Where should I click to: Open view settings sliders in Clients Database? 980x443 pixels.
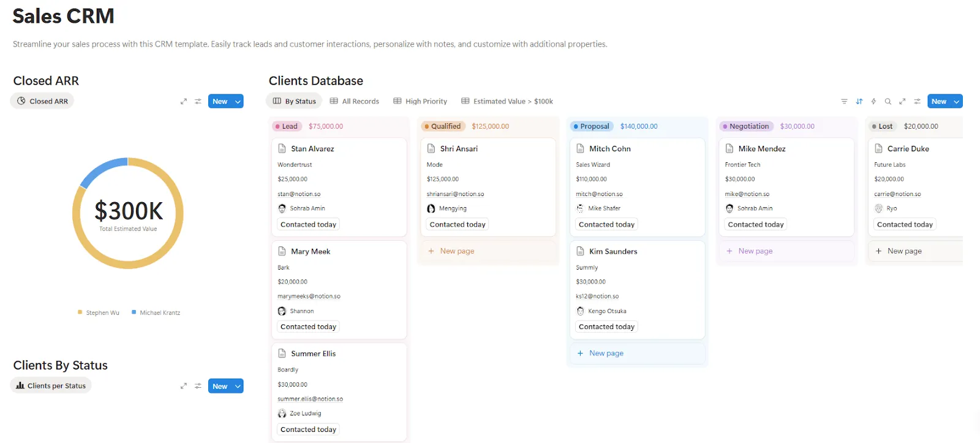[x=917, y=102]
